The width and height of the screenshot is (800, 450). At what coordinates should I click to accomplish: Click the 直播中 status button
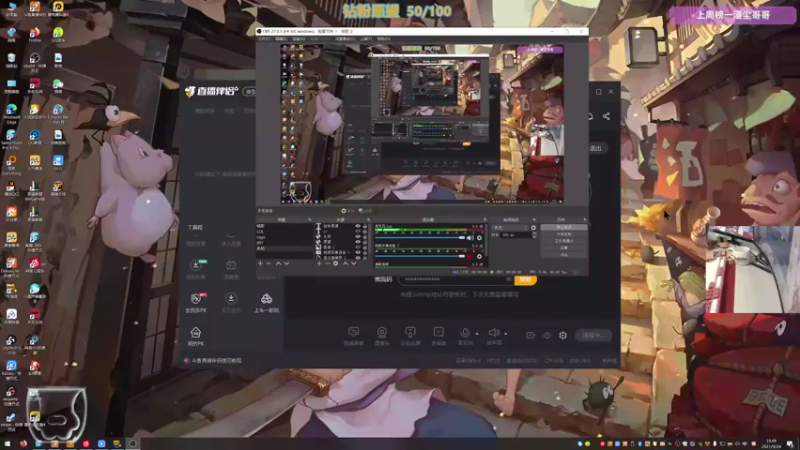pyautogui.click(x=593, y=335)
